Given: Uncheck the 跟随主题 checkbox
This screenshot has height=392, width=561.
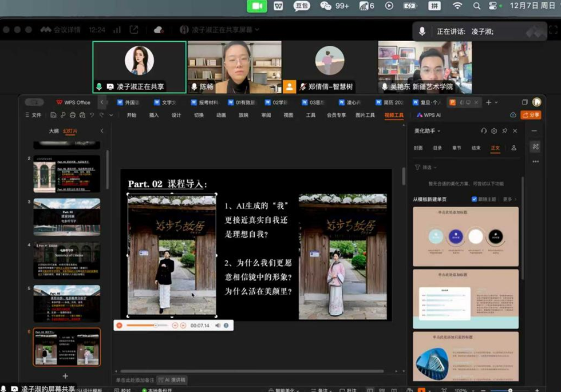Looking at the screenshot, I should point(474,199).
